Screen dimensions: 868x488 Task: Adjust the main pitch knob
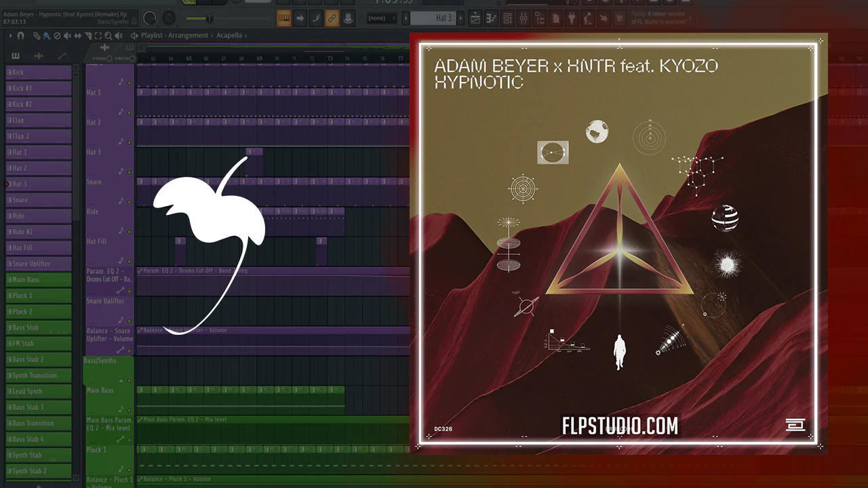tap(169, 18)
